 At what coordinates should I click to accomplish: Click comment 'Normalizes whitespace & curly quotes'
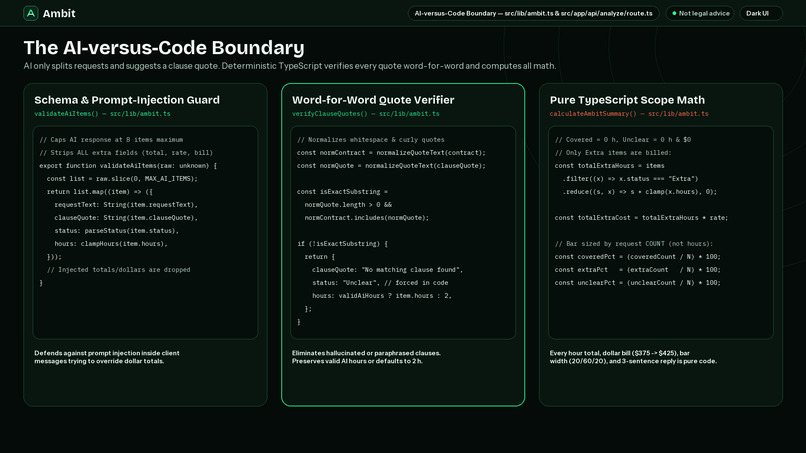pyautogui.click(x=371, y=139)
